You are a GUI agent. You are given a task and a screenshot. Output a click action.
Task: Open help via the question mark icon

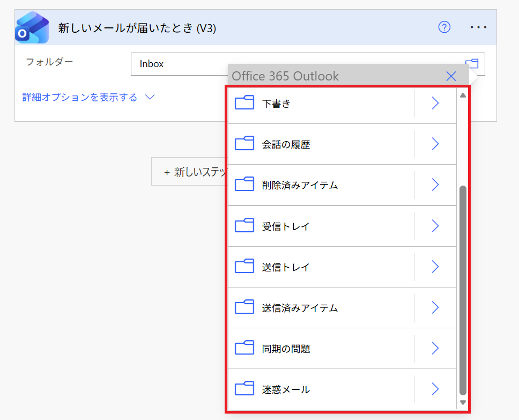click(444, 27)
